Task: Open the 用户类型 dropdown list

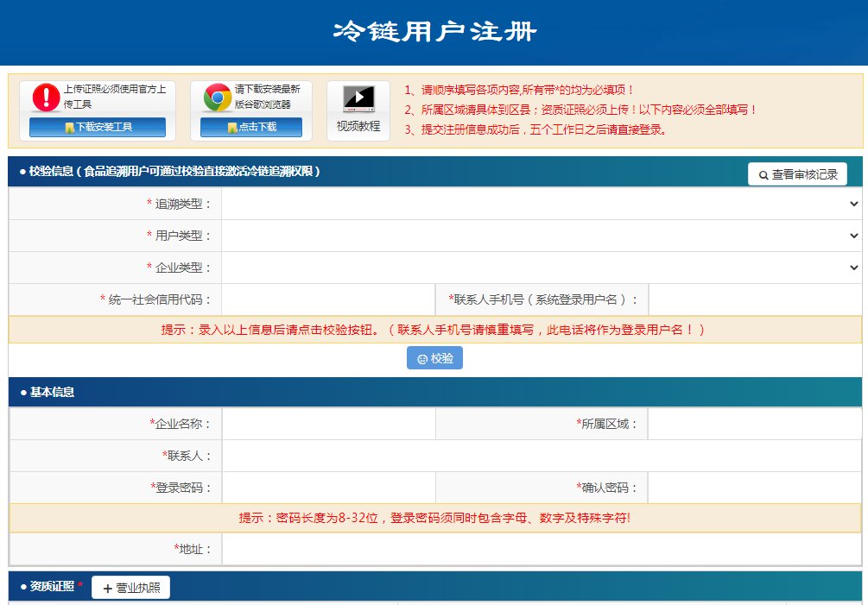Action: (x=542, y=236)
